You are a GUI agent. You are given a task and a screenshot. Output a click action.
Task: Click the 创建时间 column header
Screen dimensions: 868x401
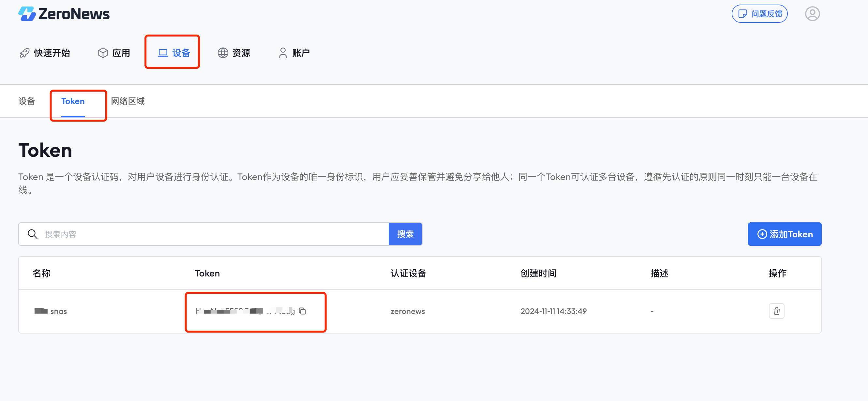coord(538,273)
